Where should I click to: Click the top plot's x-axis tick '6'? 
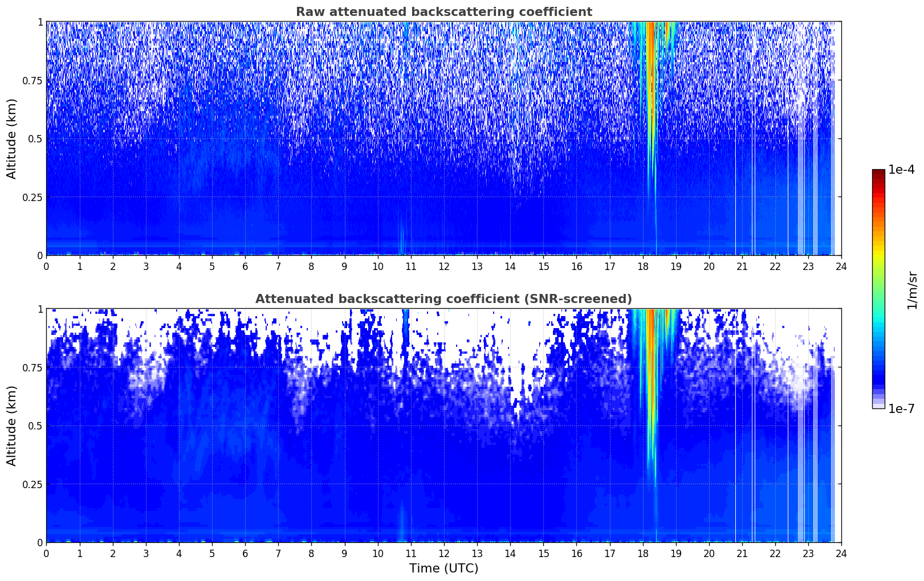[x=245, y=266]
